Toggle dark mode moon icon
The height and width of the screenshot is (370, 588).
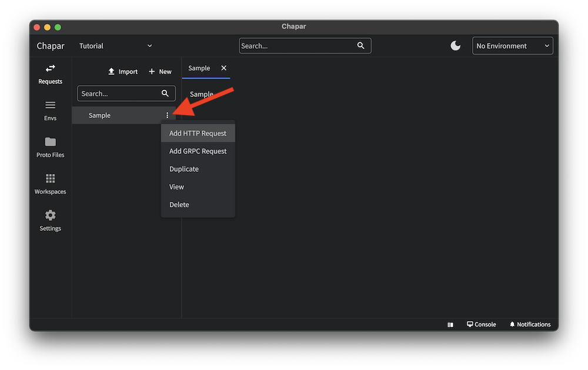point(456,46)
